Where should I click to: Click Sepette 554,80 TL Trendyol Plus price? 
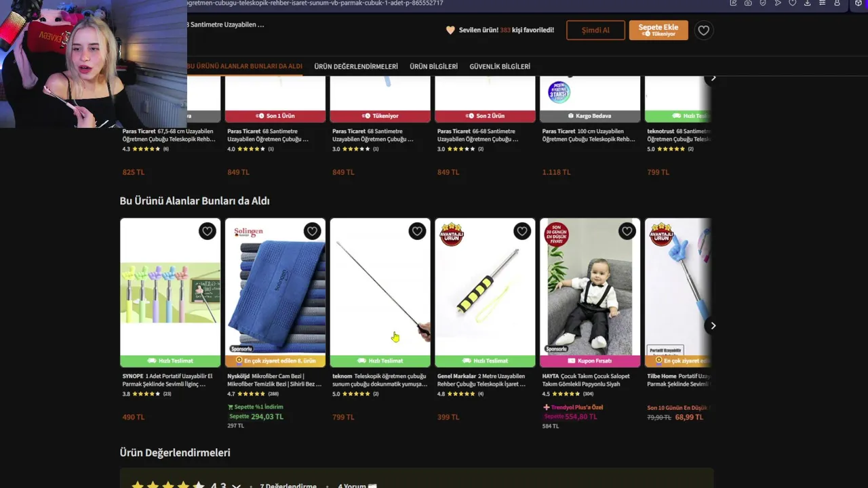(570, 417)
